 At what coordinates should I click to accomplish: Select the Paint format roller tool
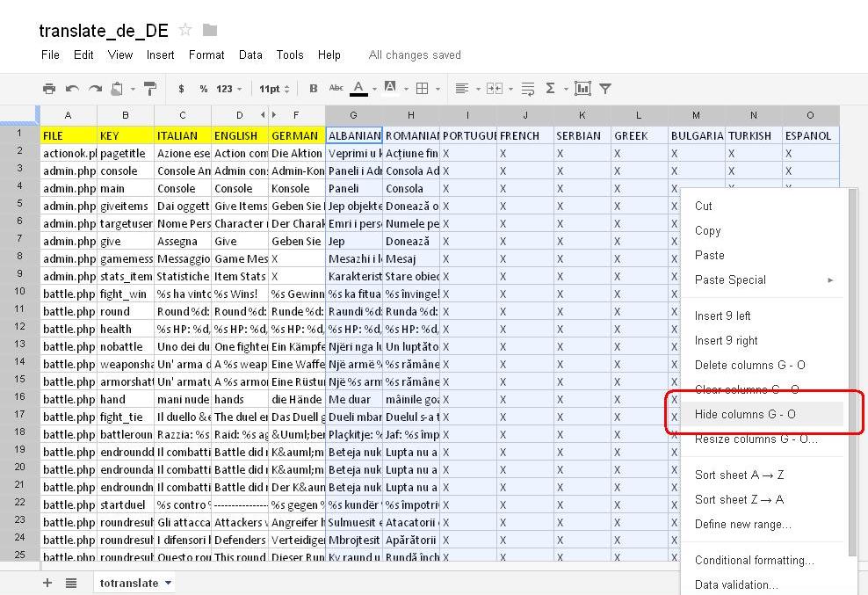[150, 89]
